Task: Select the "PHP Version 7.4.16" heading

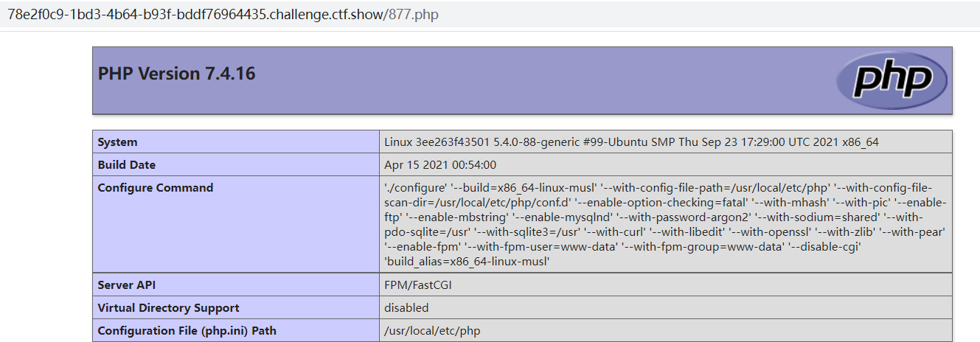Action: pos(177,74)
